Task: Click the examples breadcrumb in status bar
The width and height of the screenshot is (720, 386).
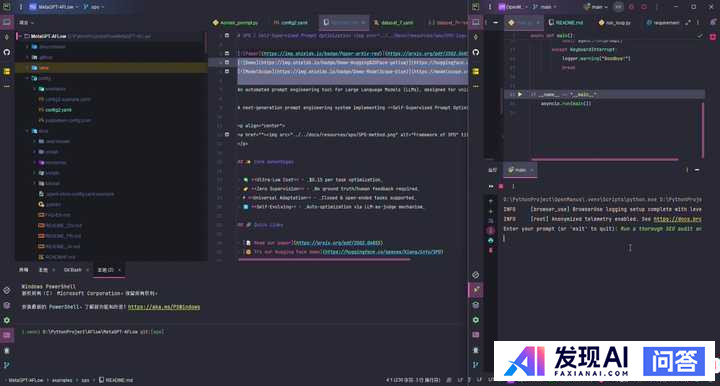Action: [x=62, y=380]
